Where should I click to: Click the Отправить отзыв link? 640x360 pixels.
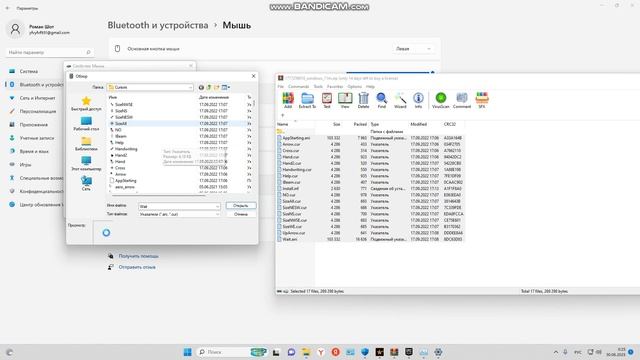[x=137, y=267]
